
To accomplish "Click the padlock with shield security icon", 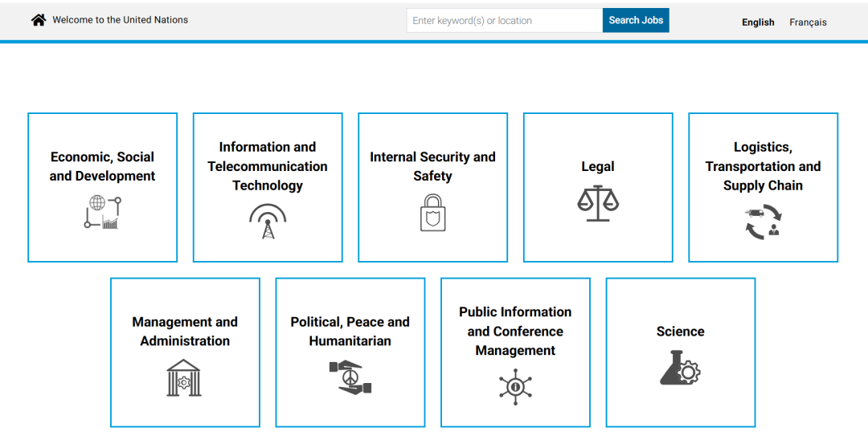I will [x=432, y=212].
